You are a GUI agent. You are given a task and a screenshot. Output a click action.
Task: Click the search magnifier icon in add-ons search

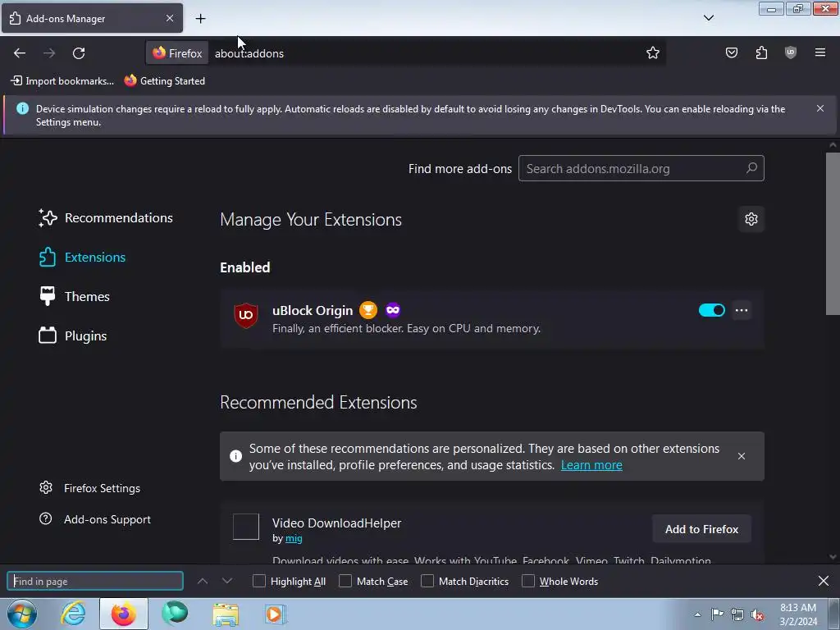[751, 168]
